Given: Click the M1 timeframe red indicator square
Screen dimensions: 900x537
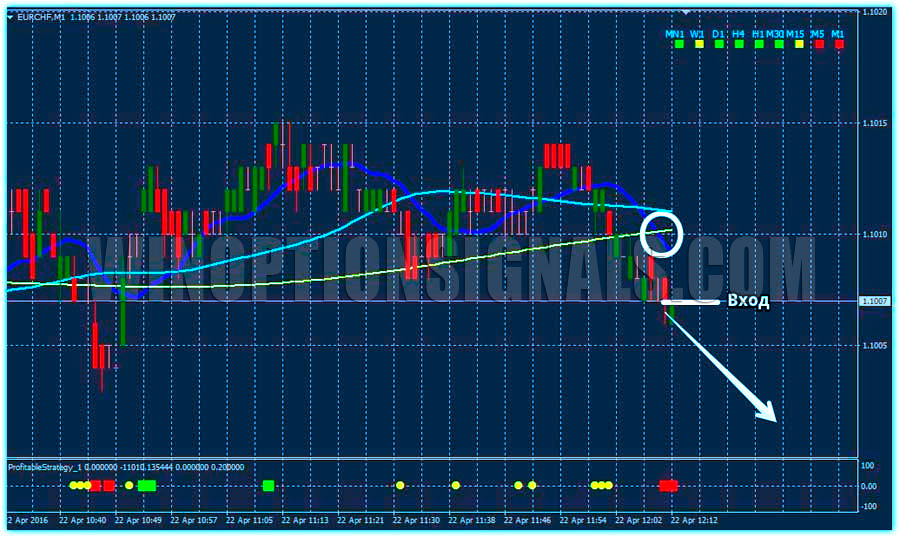Looking at the screenshot, I should point(838,46).
